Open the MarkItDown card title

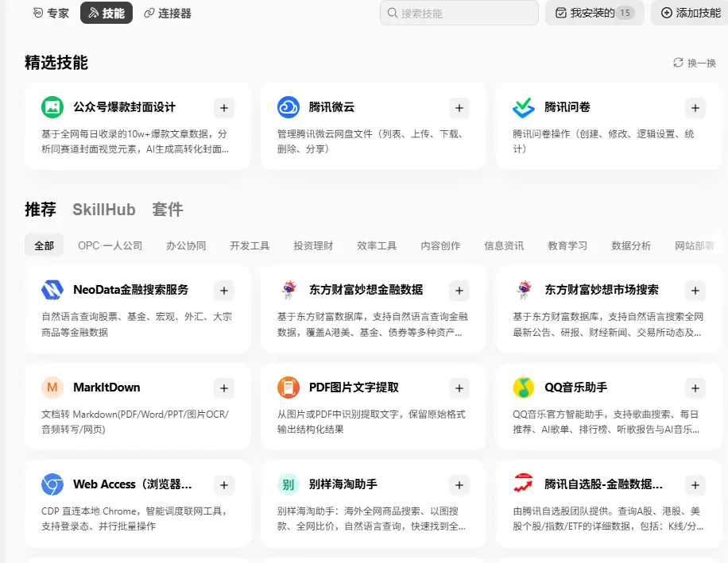(x=106, y=388)
